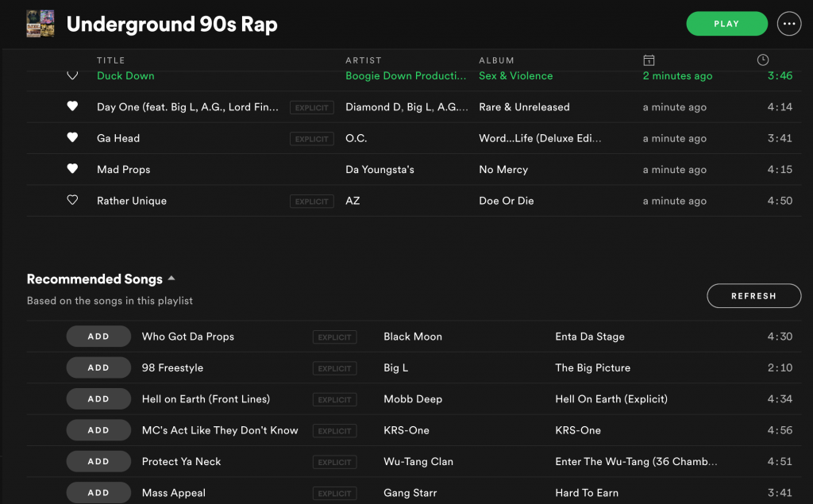Sort by ARTIST column header

click(x=364, y=60)
